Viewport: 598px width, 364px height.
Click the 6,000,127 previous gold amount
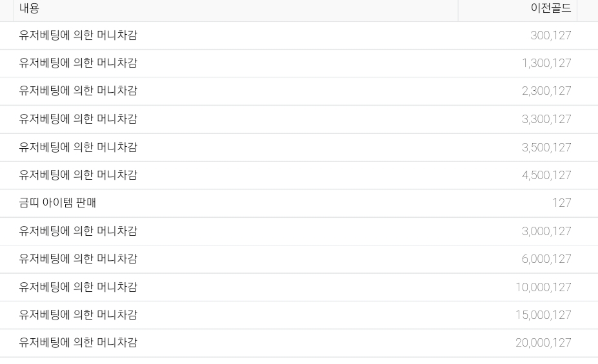click(546, 259)
